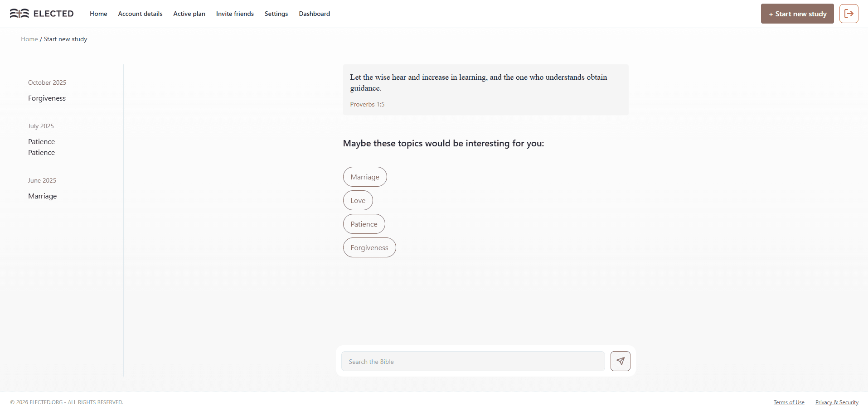
Task: Click Home in the top navigation
Action: click(98, 14)
